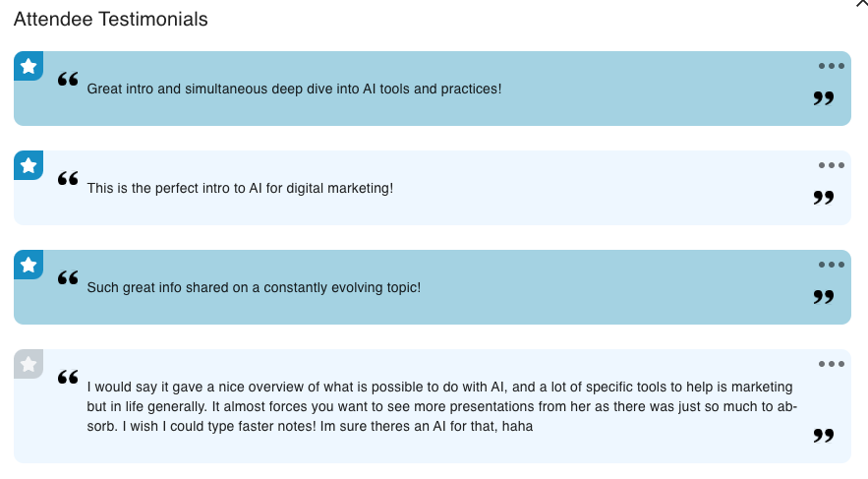
Task: Click closing quote icon of 'Great intro' testimonial
Action: [824, 98]
